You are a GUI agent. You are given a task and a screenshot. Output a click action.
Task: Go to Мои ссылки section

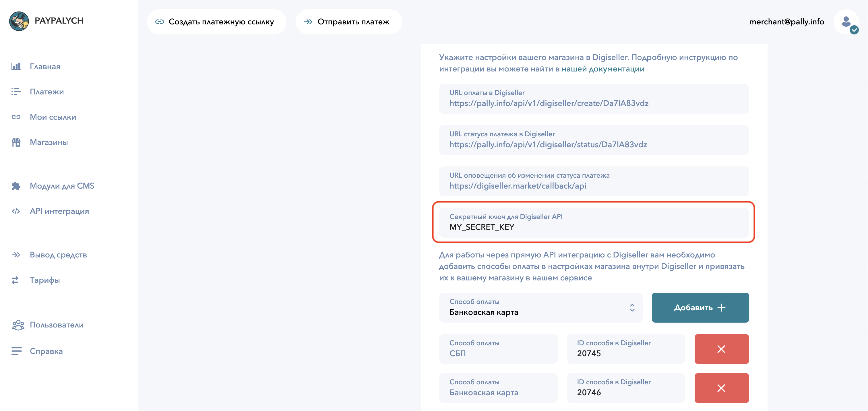click(x=53, y=117)
